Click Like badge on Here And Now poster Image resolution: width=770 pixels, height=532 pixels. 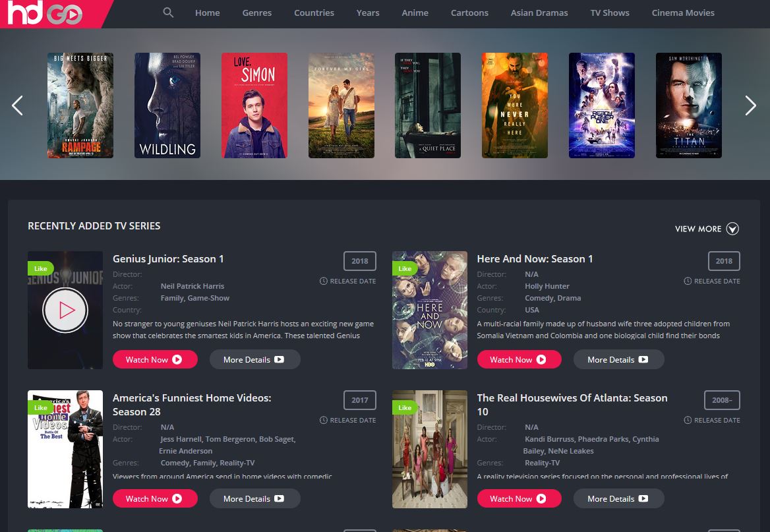[405, 268]
